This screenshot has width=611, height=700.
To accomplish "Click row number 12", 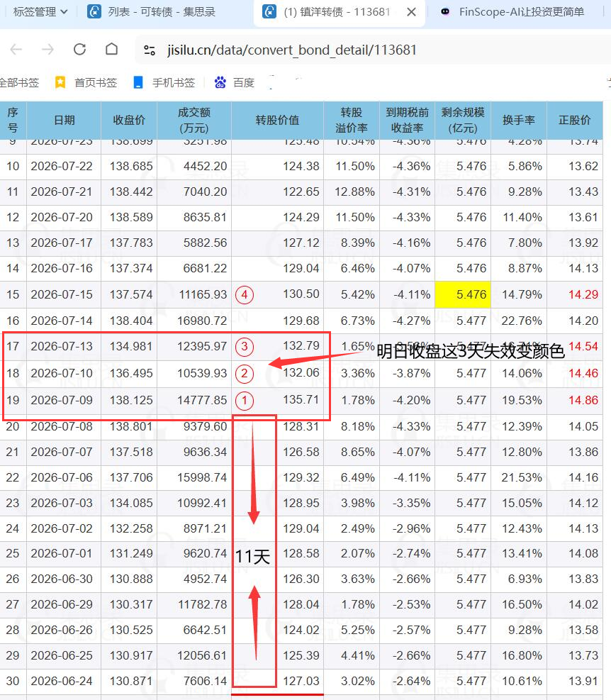I will tap(13, 218).
